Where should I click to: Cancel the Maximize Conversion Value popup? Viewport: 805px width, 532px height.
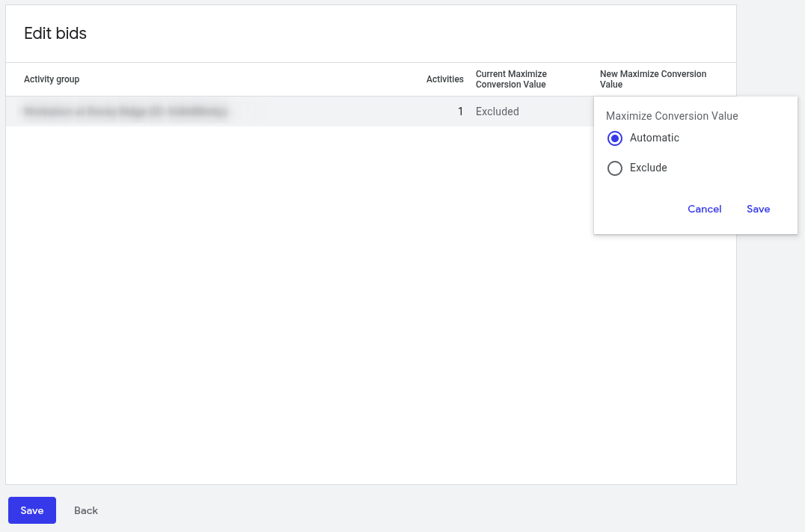pyautogui.click(x=705, y=209)
